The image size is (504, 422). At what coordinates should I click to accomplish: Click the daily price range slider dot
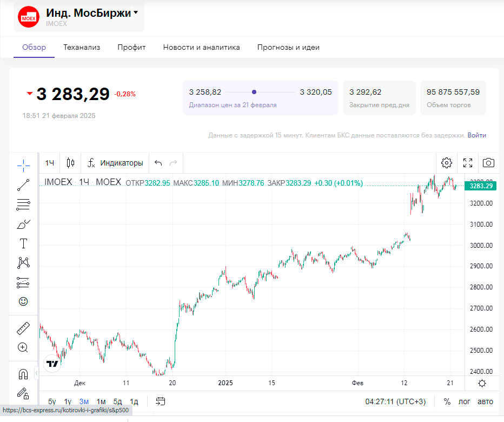tap(254, 92)
